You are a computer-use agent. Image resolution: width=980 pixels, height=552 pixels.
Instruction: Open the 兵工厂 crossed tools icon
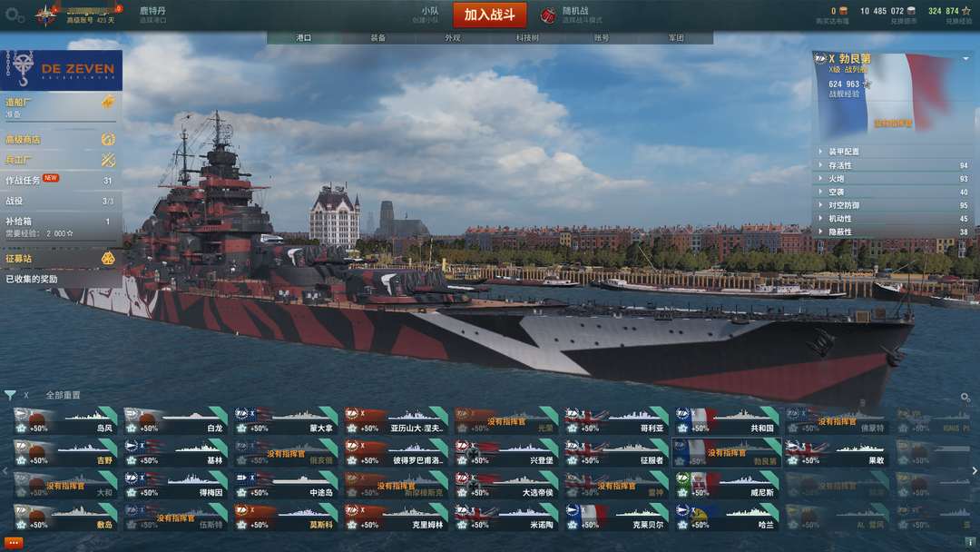(x=107, y=160)
